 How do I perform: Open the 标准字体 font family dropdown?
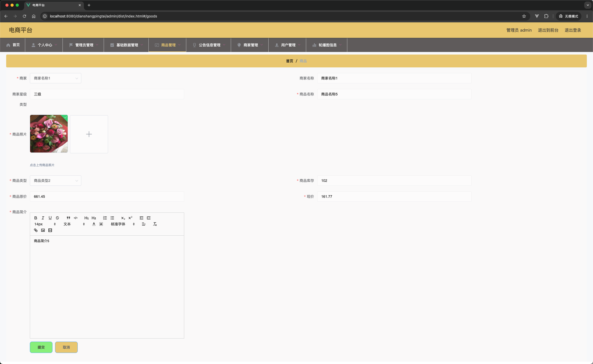click(123, 224)
